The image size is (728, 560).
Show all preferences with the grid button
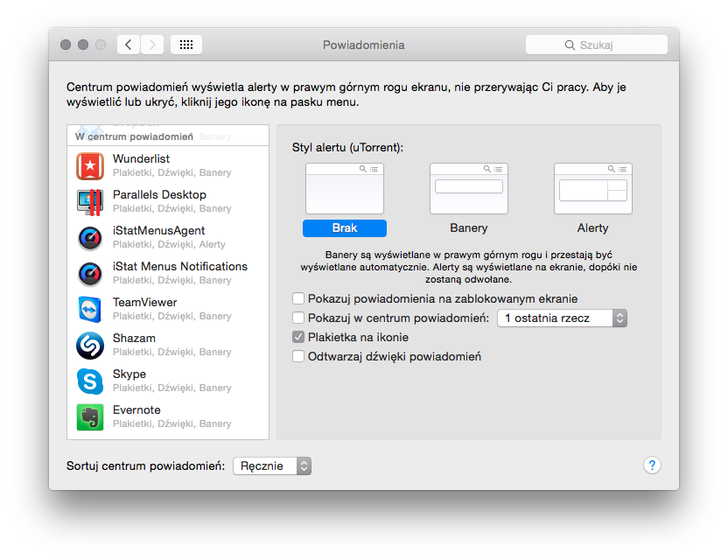[186, 45]
